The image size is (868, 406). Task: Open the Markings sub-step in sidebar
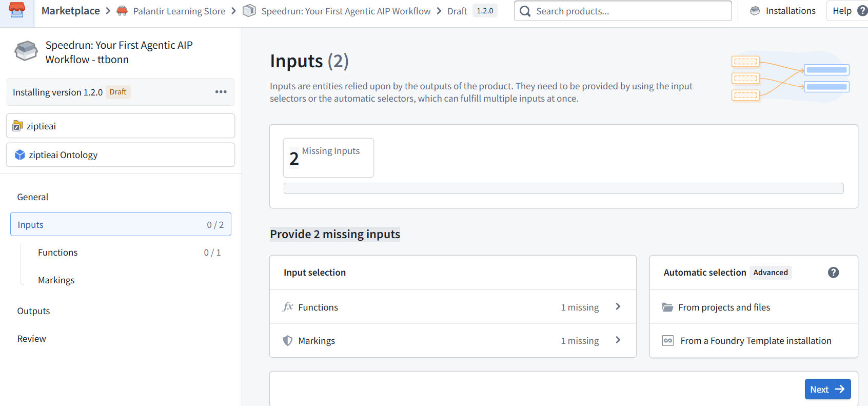point(56,280)
